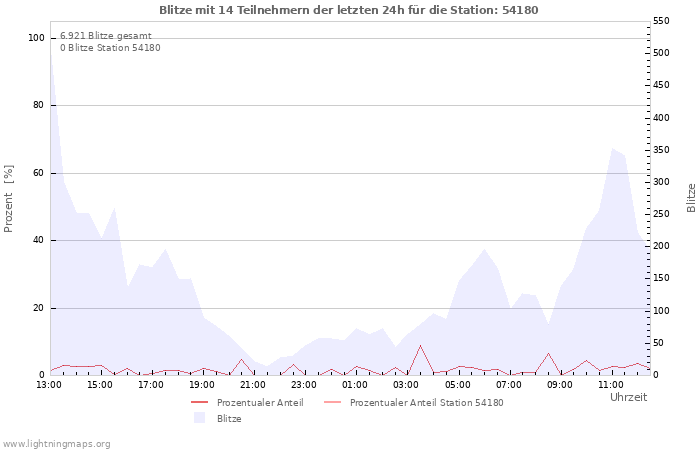This screenshot has width=700, height=450.
Task: Click the 21:00 time tick label
Action: (x=253, y=384)
